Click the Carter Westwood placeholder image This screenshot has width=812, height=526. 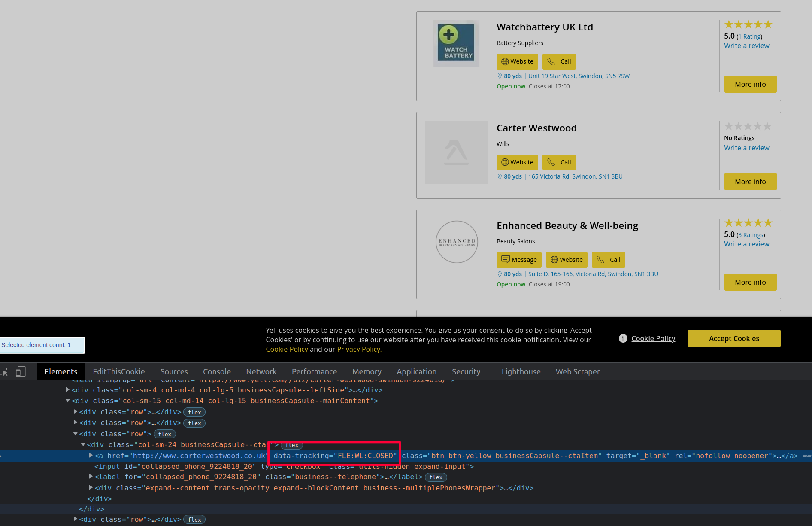456,153
